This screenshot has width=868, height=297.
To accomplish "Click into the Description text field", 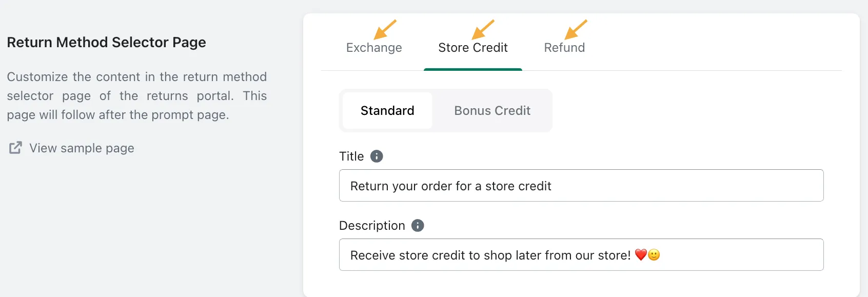I will tap(581, 255).
